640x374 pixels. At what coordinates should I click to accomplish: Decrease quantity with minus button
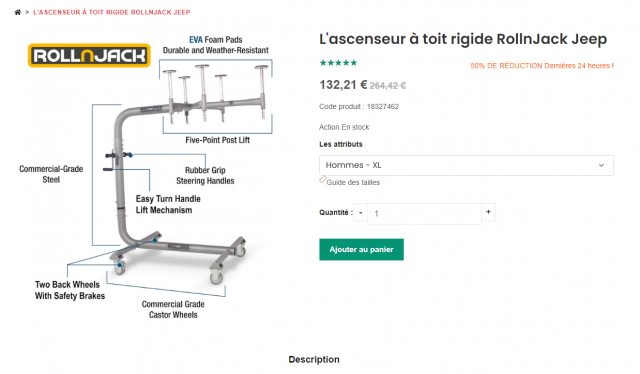pos(360,212)
